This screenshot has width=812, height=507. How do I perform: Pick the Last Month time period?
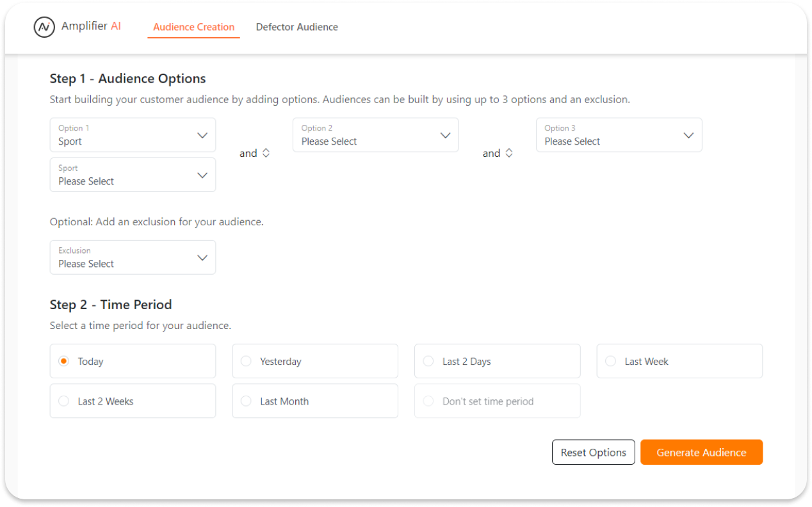pos(315,401)
